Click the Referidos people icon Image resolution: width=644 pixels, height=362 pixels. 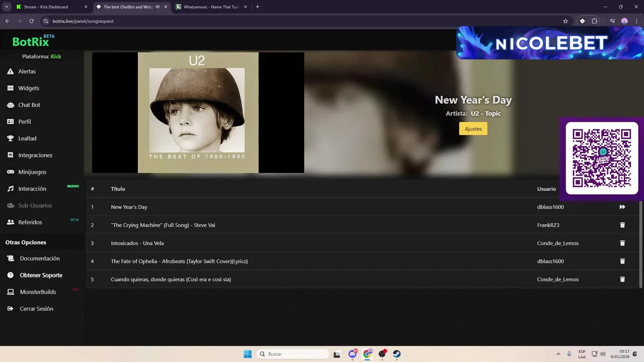click(10, 222)
